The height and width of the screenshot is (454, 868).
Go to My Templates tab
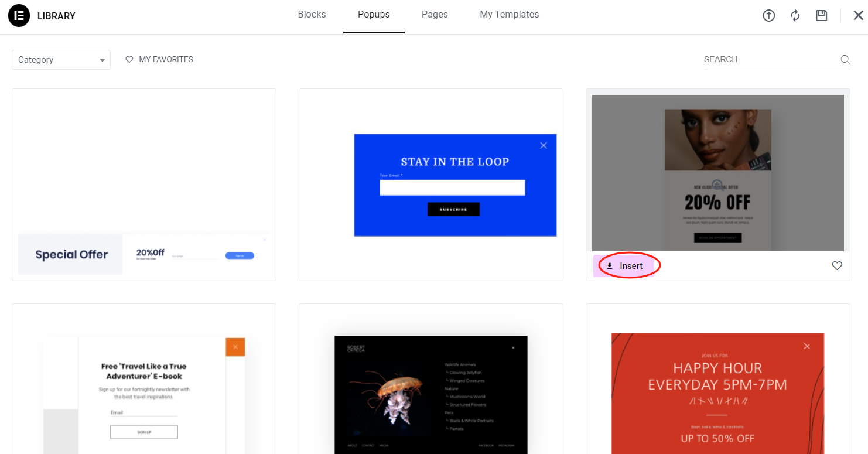[509, 15]
